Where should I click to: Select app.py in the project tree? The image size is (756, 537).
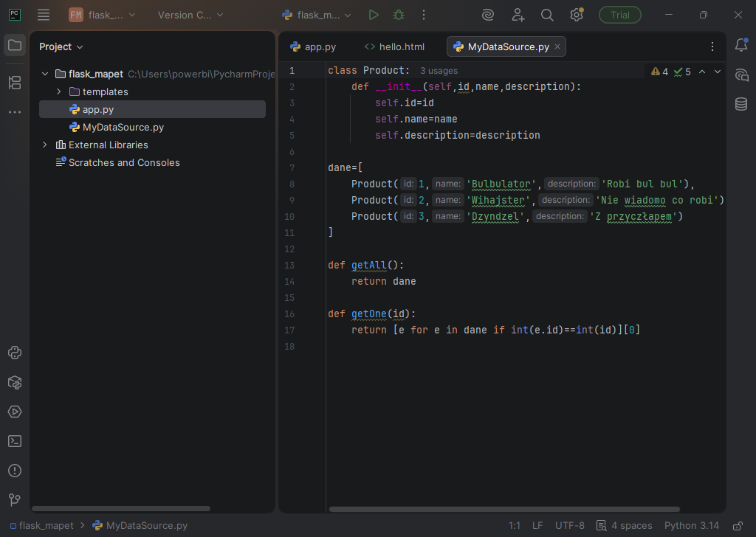(152, 109)
